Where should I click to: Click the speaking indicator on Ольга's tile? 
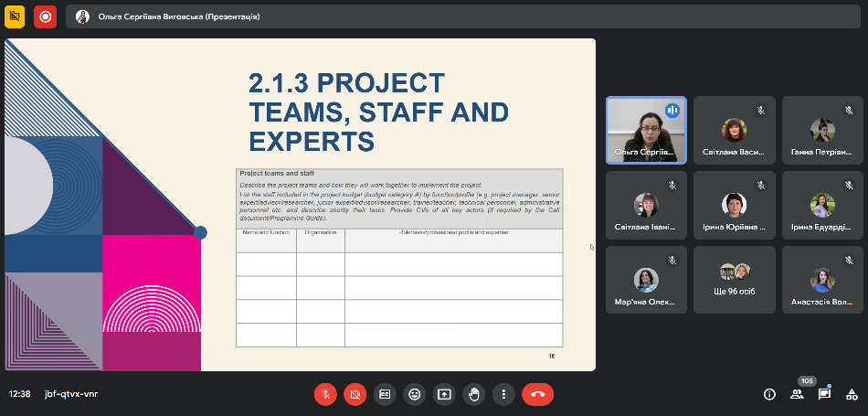click(672, 111)
